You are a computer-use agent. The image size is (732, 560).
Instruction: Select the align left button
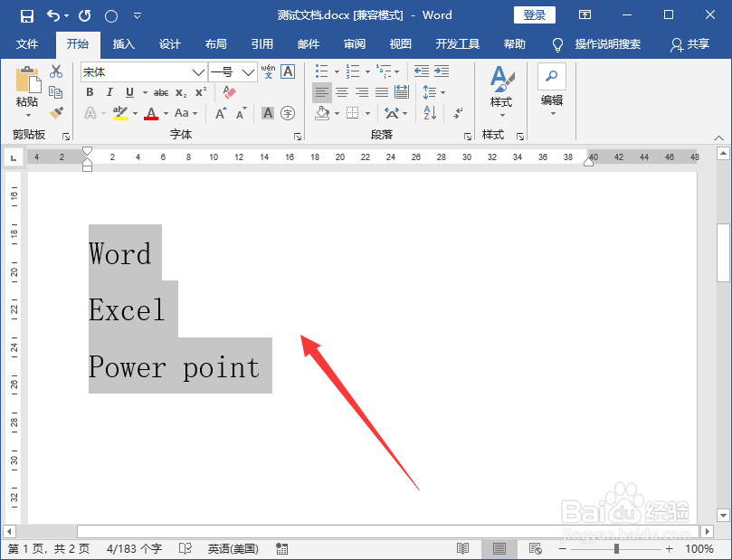(x=321, y=92)
